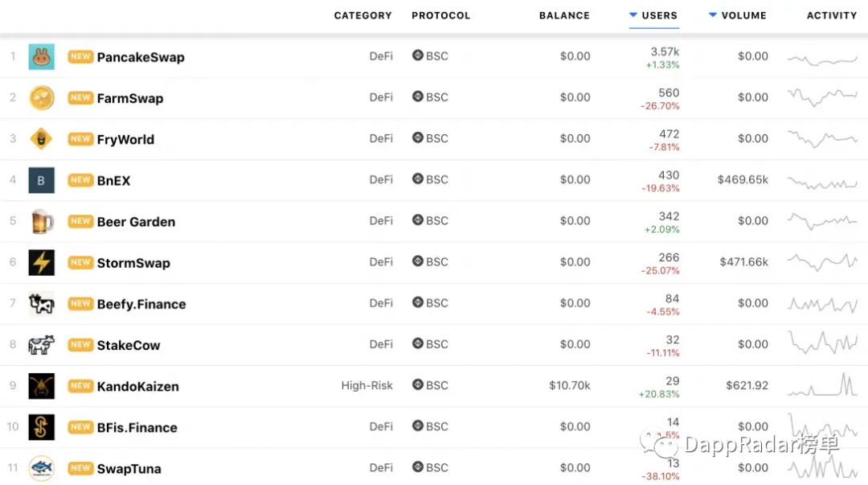The height and width of the screenshot is (485, 868).
Task: Open the StormSwap dapp link
Action: 133,263
